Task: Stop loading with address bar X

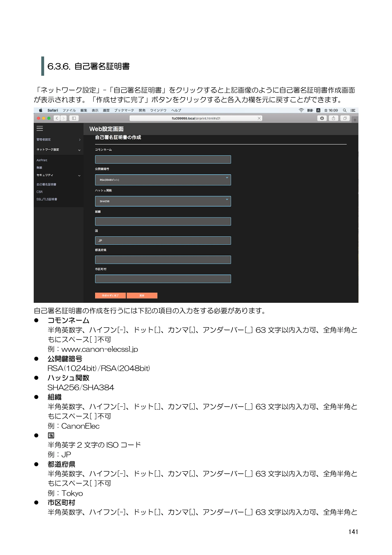Action: point(259,118)
